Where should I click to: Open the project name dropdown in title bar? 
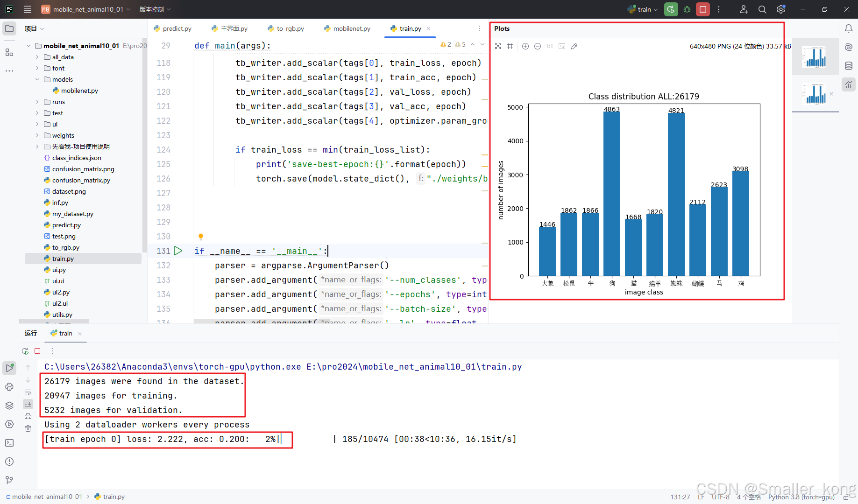pos(86,9)
